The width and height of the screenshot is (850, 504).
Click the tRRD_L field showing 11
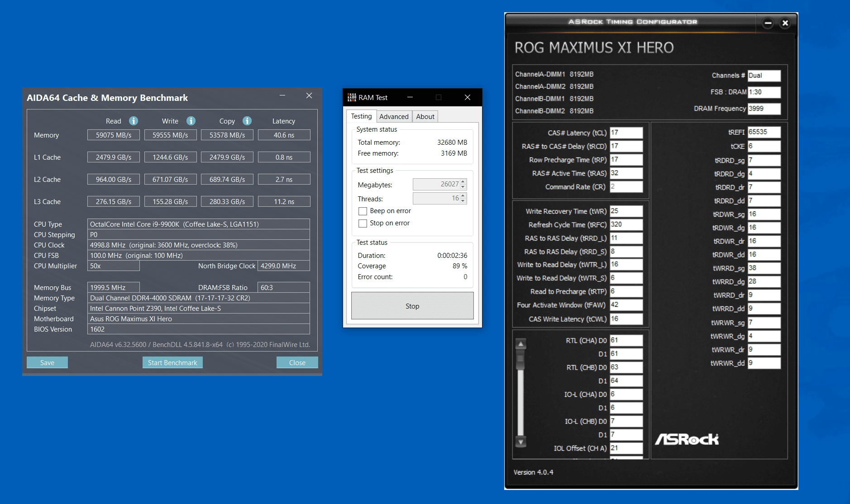tap(626, 238)
